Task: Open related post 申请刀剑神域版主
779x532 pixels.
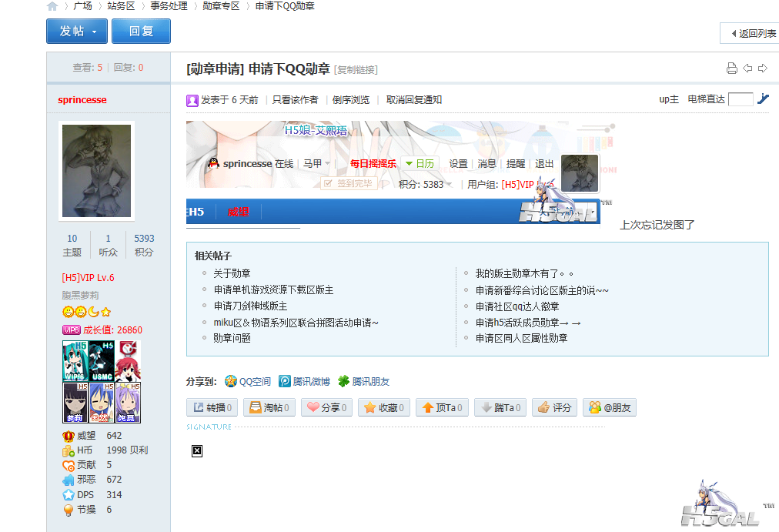Action: tap(250, 306)
